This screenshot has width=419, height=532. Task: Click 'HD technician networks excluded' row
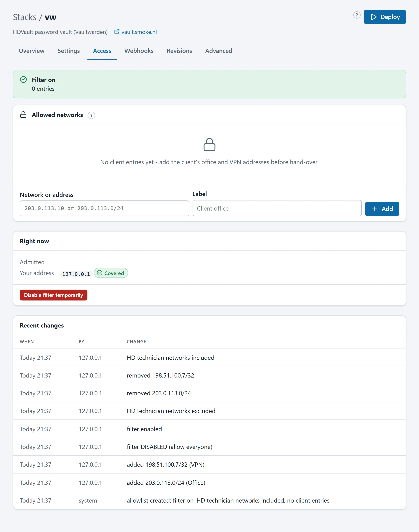[x=209, y=411]
